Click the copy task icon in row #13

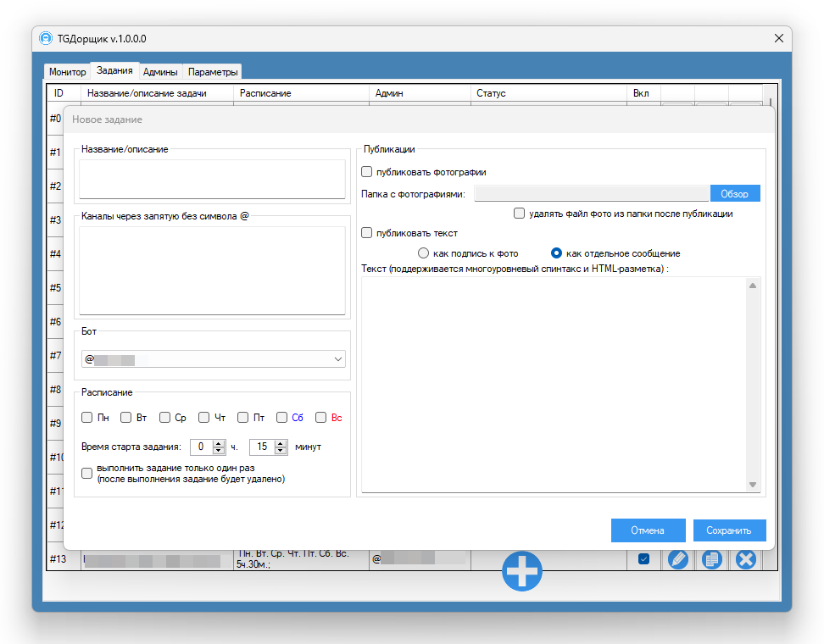click(711, 559)
